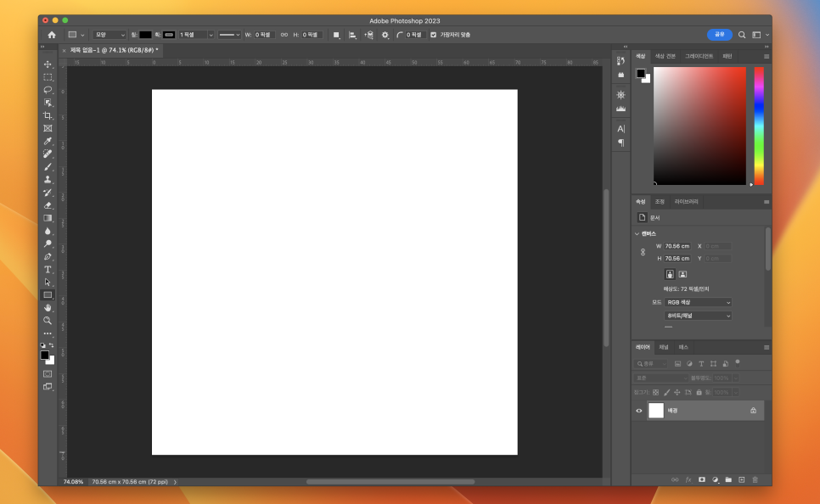Toggle the width-height link chain in options bar
Screen dimensions: 820x504
click(284, 35)
